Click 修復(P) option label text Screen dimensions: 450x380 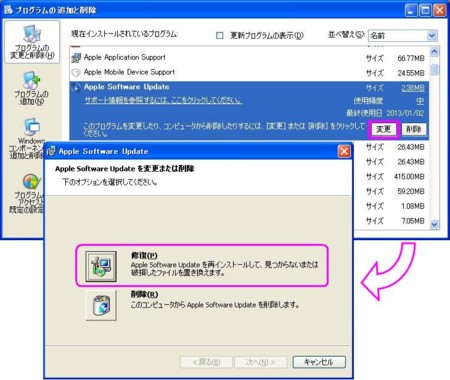(x=144, y=255)
